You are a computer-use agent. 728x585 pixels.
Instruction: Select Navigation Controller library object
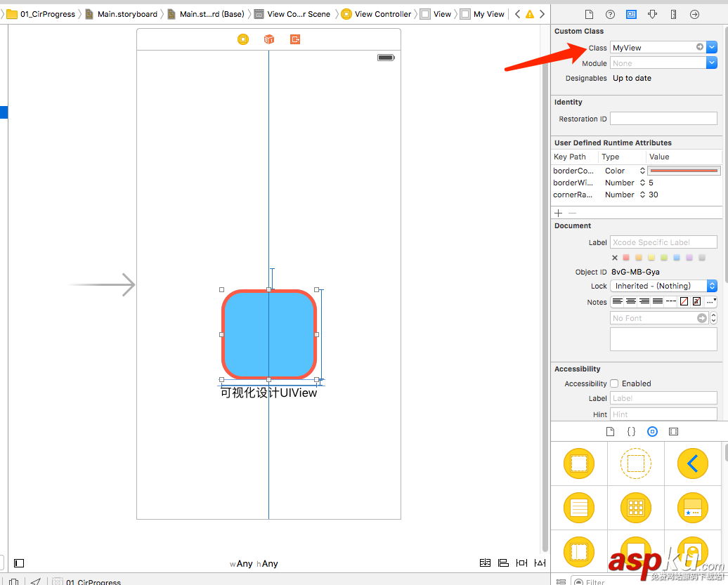click(x=693, y=464)
